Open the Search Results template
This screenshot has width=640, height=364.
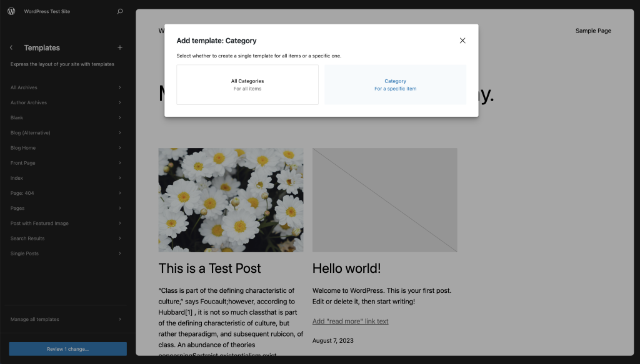[x=27, y=239]
